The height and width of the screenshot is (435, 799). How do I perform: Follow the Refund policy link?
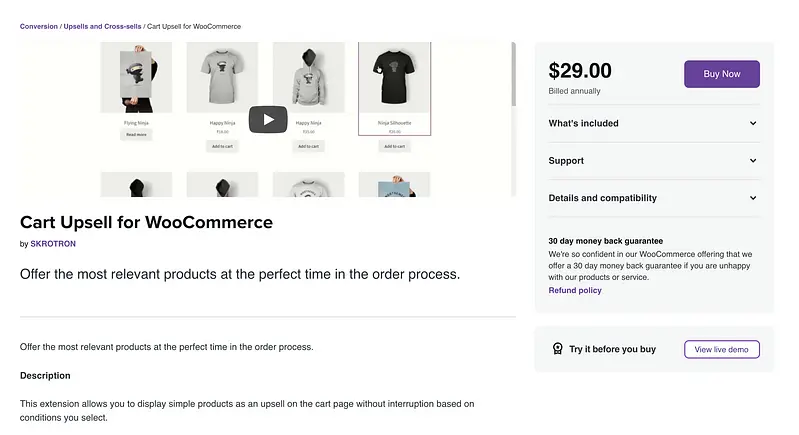click(x=575, y=290)
